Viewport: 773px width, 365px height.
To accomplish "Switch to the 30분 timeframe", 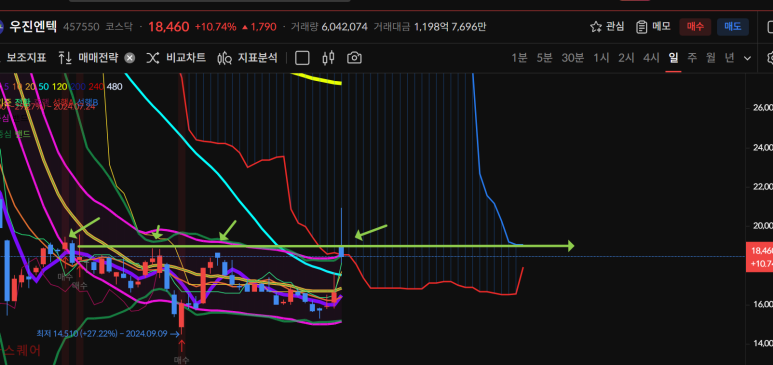I will [x=573, y=58].
